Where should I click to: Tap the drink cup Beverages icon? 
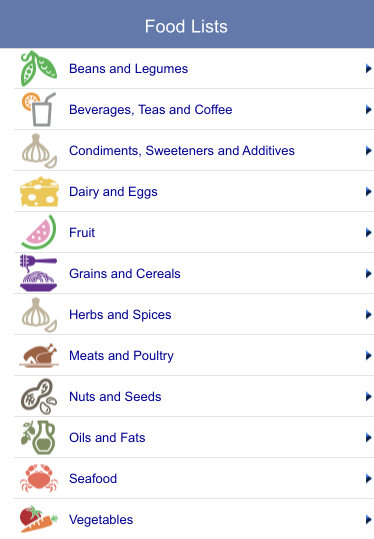[x=38, y=109]
